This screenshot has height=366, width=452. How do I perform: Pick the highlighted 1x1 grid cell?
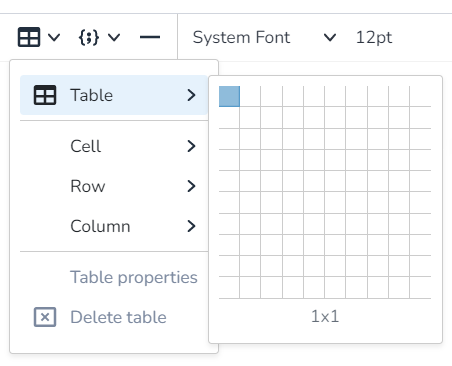(x=229, y=97)
